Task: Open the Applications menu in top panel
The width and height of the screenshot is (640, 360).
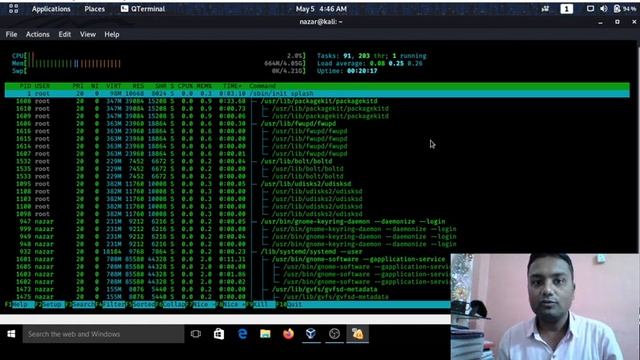Action: [x=51, y=9]
